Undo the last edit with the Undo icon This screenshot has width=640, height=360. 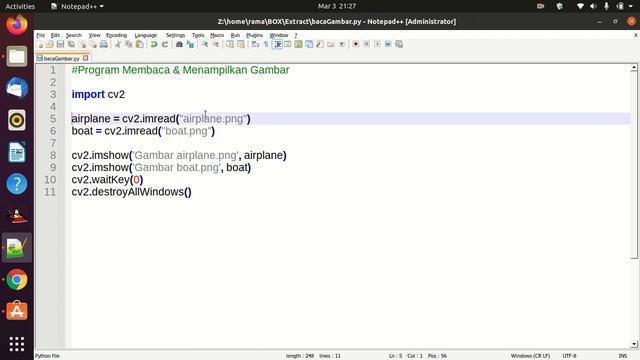click(x=153, y=44)
